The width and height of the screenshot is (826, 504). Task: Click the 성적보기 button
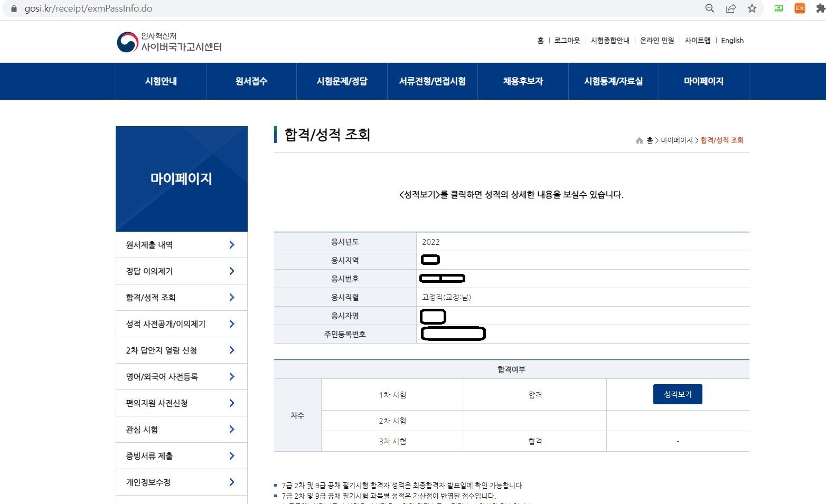click(678, 394)
